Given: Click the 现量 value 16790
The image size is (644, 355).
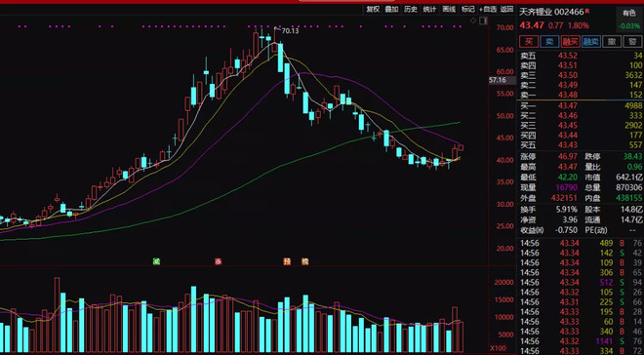Looking at the screenshot, I should point(567,188).
